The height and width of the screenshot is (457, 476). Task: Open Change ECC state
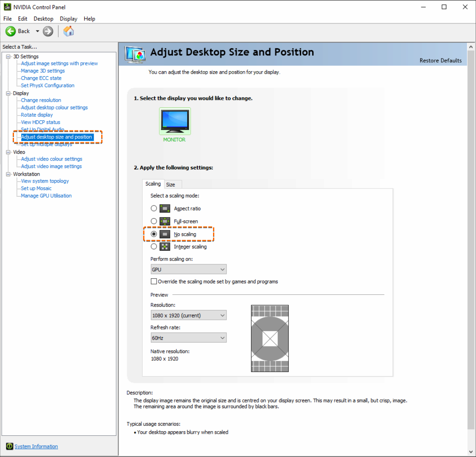[41, 78]
